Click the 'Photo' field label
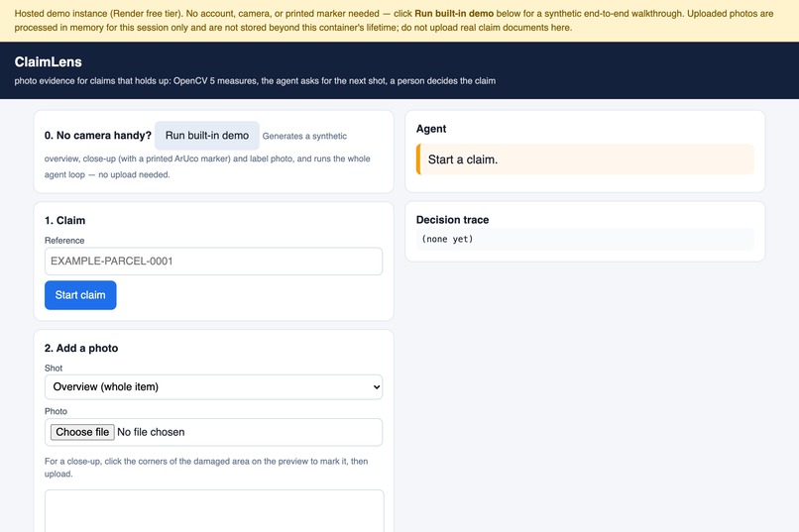The width and height of the screenshot is (799, 532). [x=57, y=411]
